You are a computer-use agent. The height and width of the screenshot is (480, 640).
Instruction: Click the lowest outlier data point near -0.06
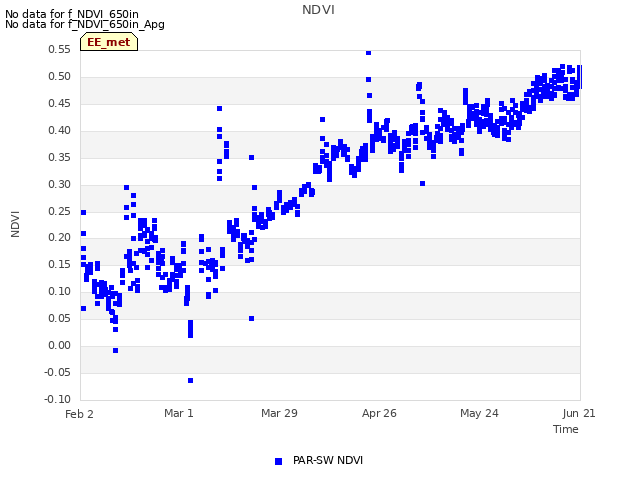[191, 380]
